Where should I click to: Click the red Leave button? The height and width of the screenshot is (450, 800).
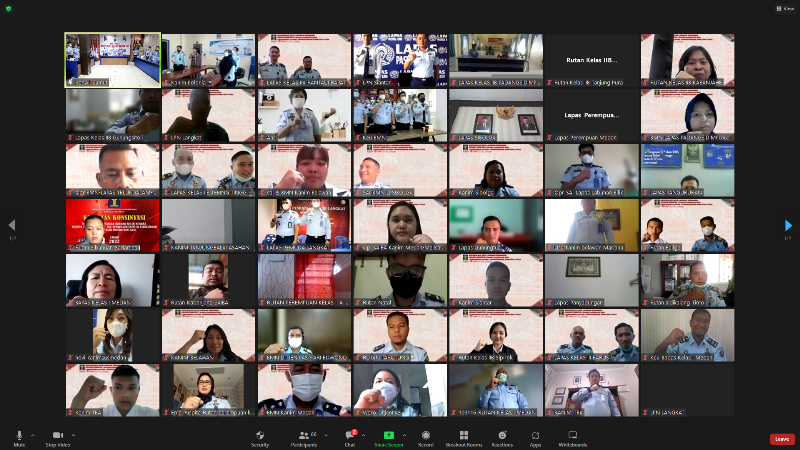(x=782, y=438)
